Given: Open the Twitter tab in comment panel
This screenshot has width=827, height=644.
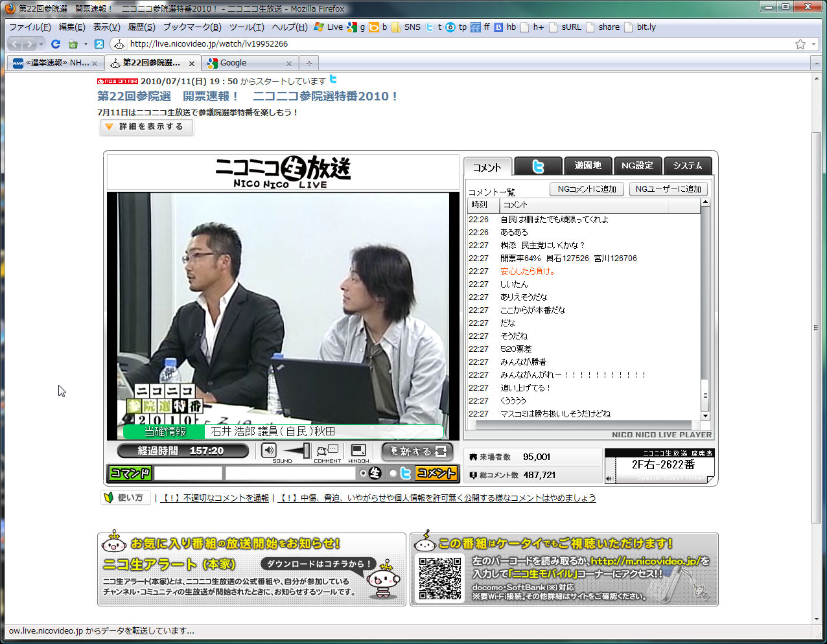Looking at the screenshot, I should (x=538, y=167).
